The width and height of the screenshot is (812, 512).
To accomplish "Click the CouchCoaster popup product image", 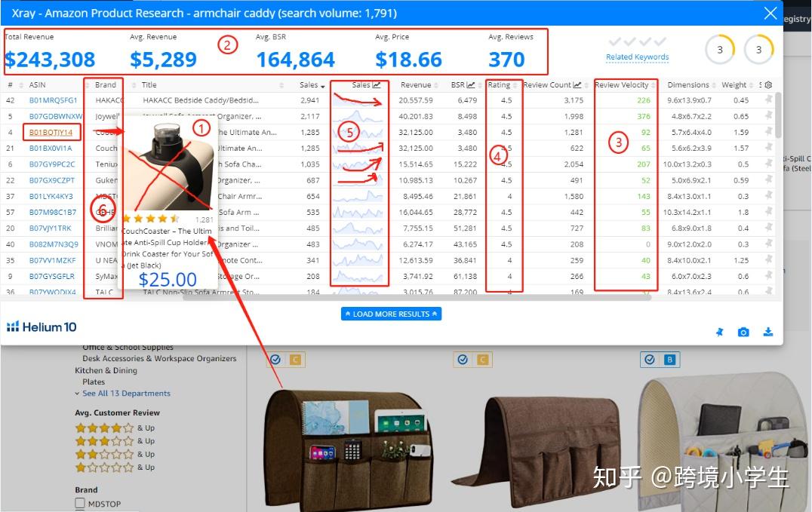I will click(168, 164).
